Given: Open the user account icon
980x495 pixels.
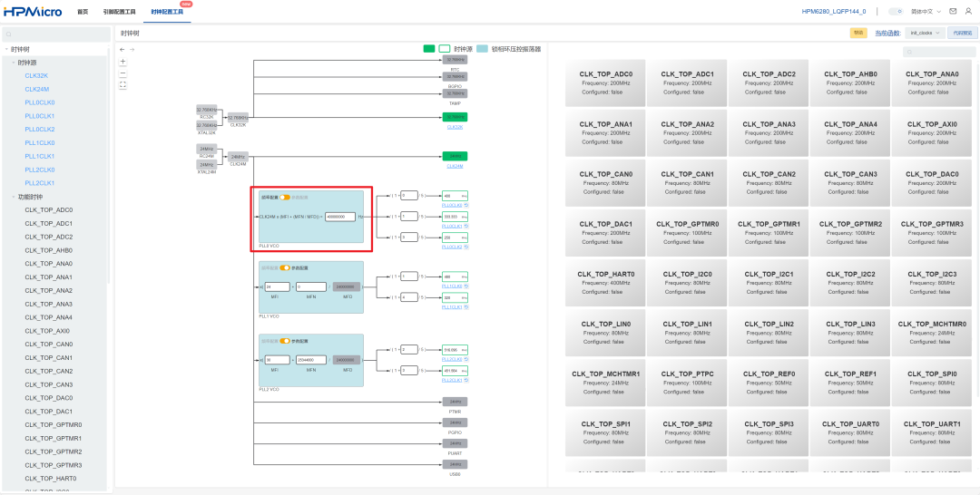Looking at the screenshot, I should pos(967,11).
